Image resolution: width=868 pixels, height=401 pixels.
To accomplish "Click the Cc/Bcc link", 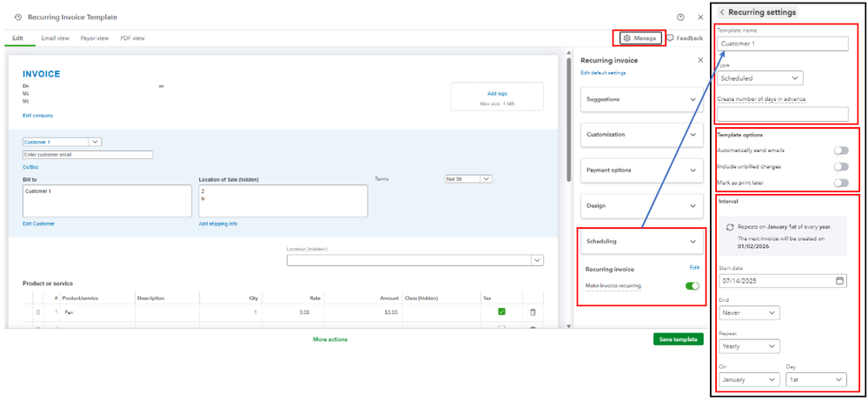I will (x=30, y=167).
